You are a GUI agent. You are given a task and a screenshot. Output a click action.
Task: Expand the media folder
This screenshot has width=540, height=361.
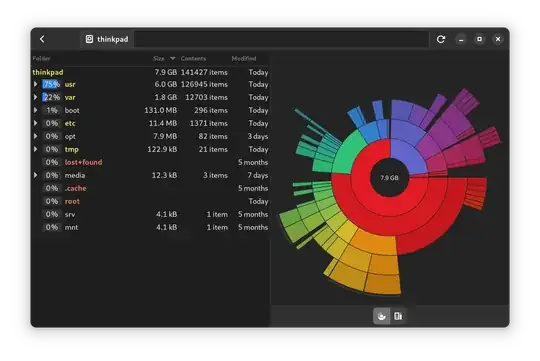[x=35, y=175]
